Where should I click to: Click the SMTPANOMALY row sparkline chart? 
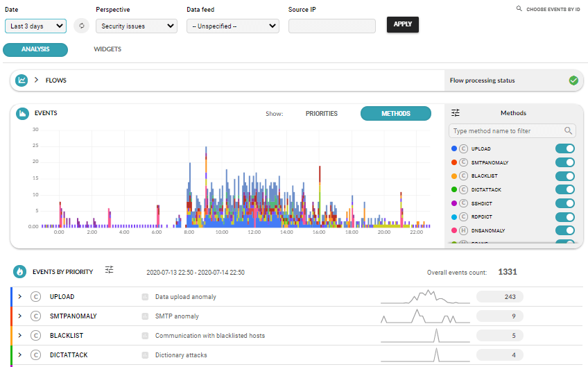[x=425, y=316]
